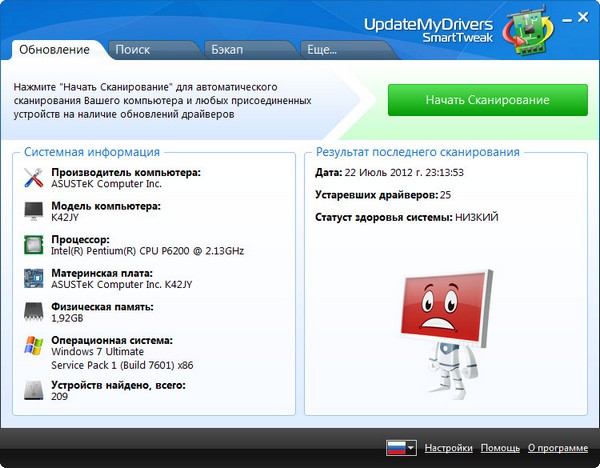Image resolution: width=600 pixels, height=468 pixels.
Task: Click the Устройств найдено, всего: label
Action: pos(118,385)
